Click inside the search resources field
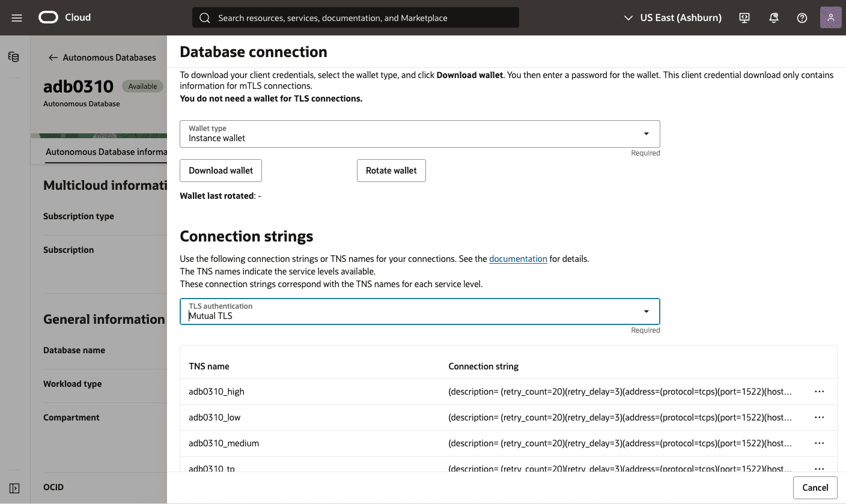 (361, 17)
